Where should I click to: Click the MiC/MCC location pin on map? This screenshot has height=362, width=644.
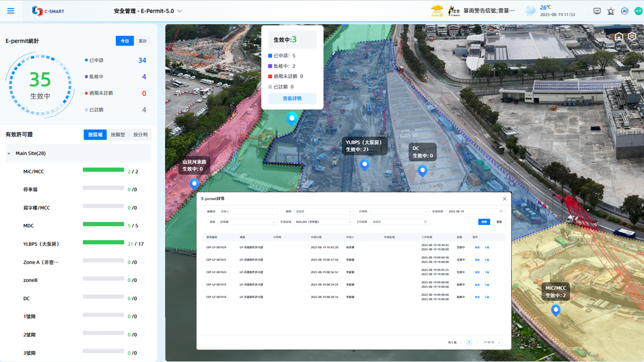[555, 310]
